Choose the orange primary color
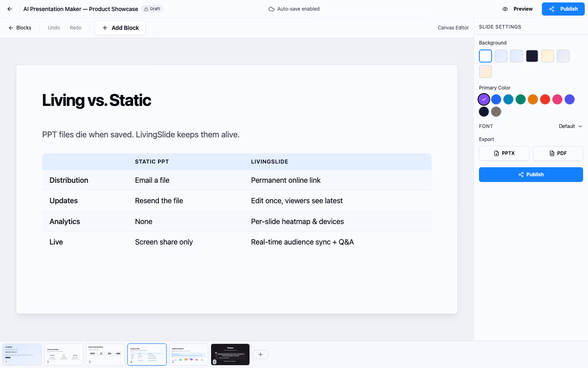This screenshot has height=368, width=588. coord(533,99)
